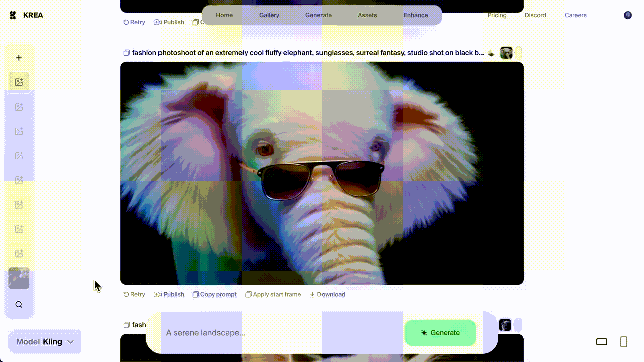Select landscape aspect ratio toggle

602,342
